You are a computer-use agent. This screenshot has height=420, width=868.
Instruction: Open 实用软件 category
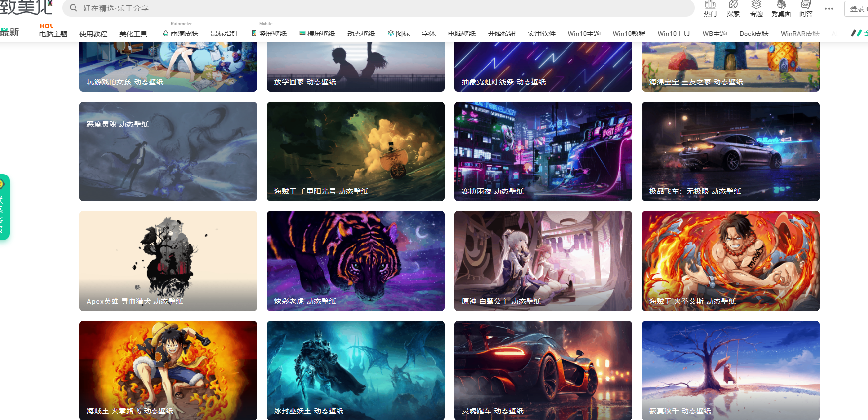pos(542,34)
